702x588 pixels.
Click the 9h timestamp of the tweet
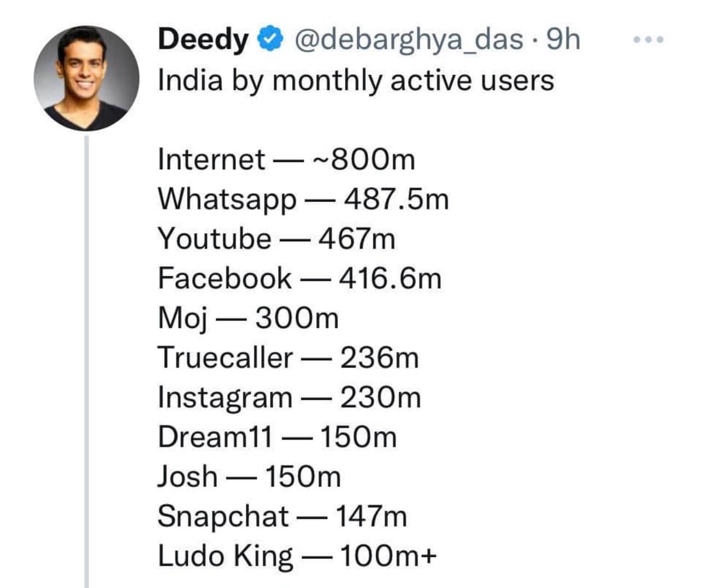coord(563,39)
